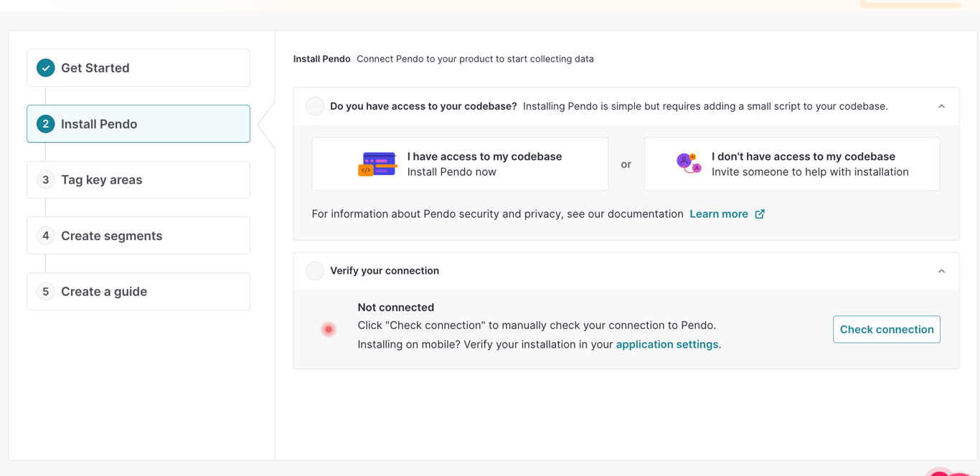Go to the Create segments step
This screenshot has width=980, height=476.
(138, 236)
